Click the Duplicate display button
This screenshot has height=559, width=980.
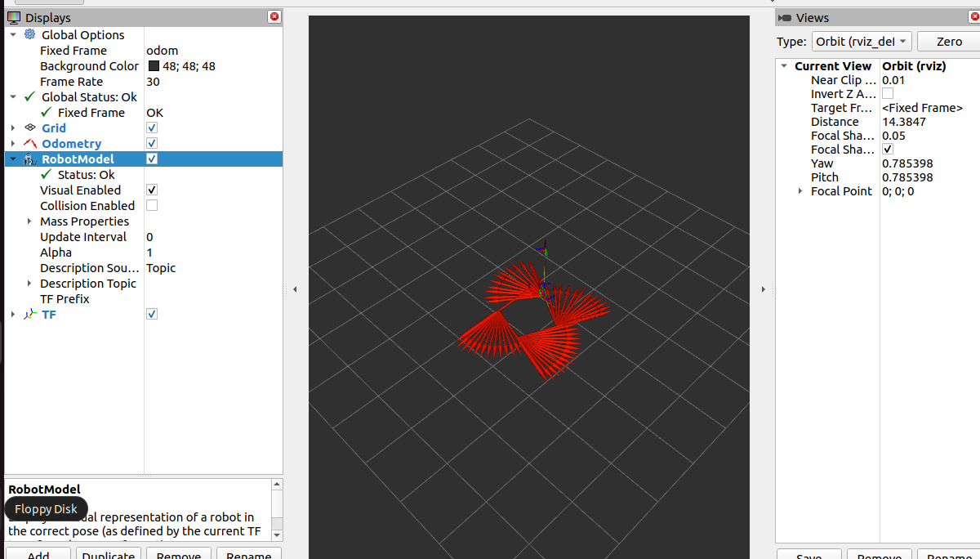pyautogui.click(x=109, y=553)
